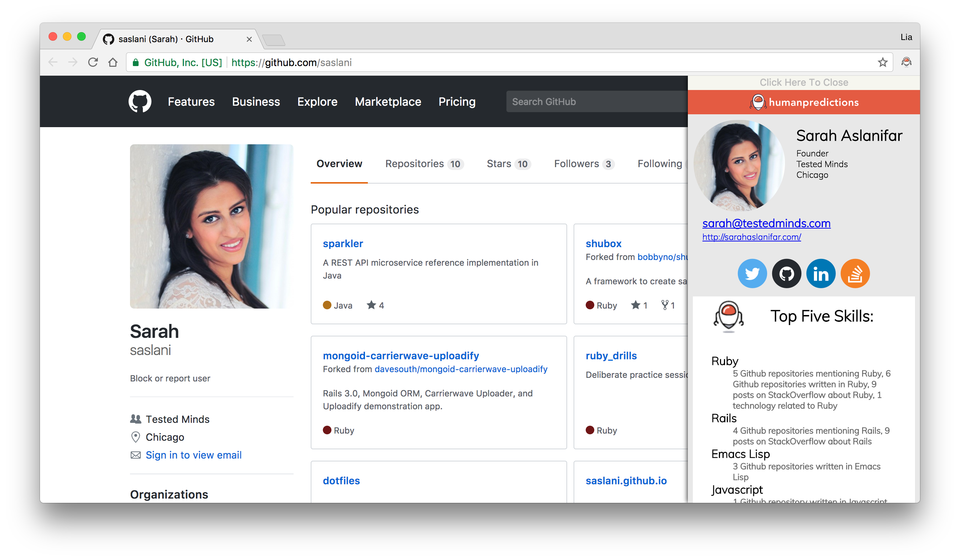
Task: Click the saslani browser tab title
Action: click(166, 39)
